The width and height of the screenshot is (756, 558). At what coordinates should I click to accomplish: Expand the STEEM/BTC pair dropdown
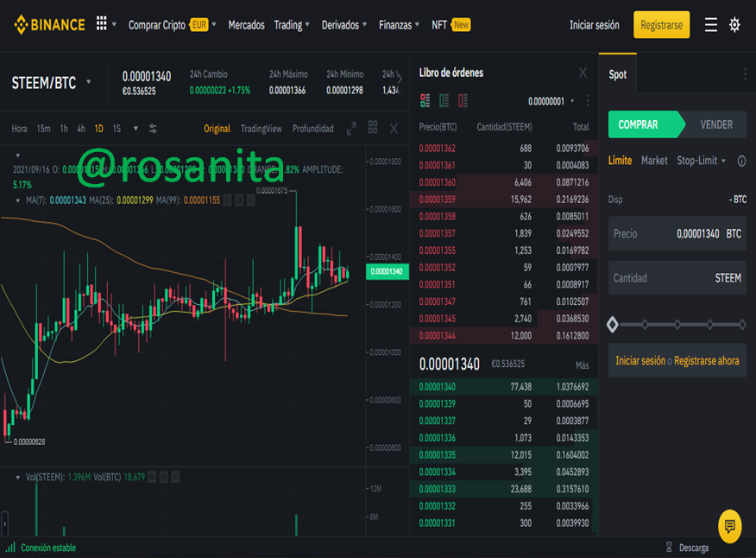pyautogui.click(x=89, y=81)
